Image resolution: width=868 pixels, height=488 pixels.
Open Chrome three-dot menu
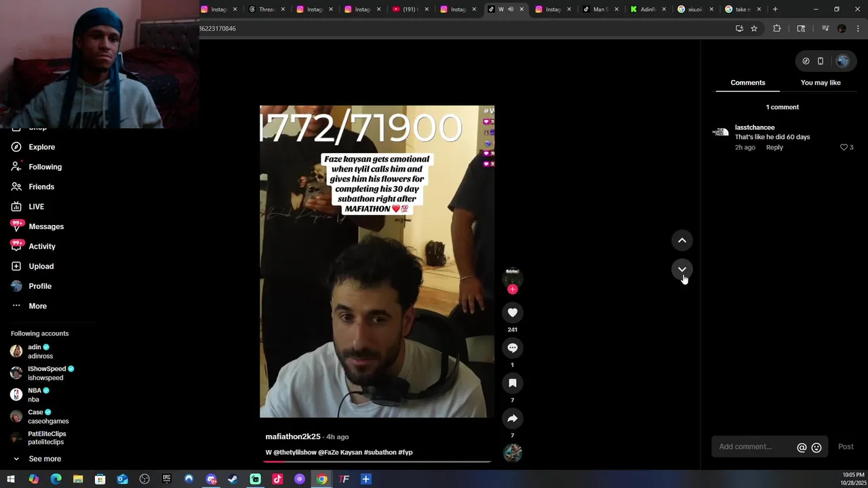pos(858,28)
